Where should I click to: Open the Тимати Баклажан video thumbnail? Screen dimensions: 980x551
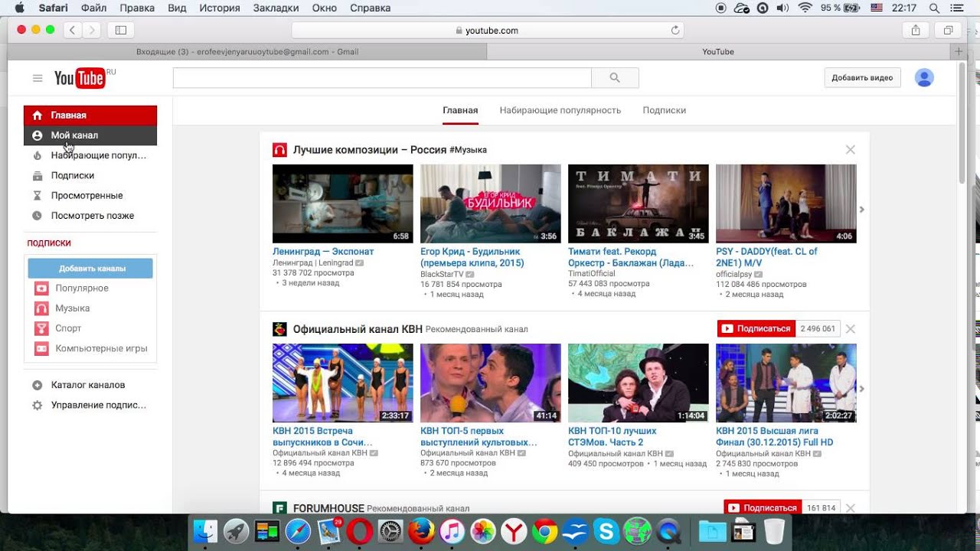pyautogui.click(x=639, y=204)
